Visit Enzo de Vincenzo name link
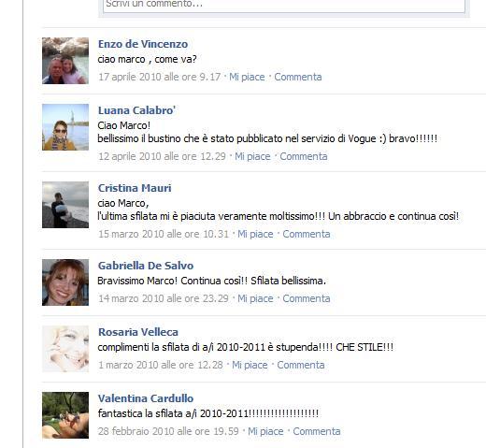 point(143,44)
